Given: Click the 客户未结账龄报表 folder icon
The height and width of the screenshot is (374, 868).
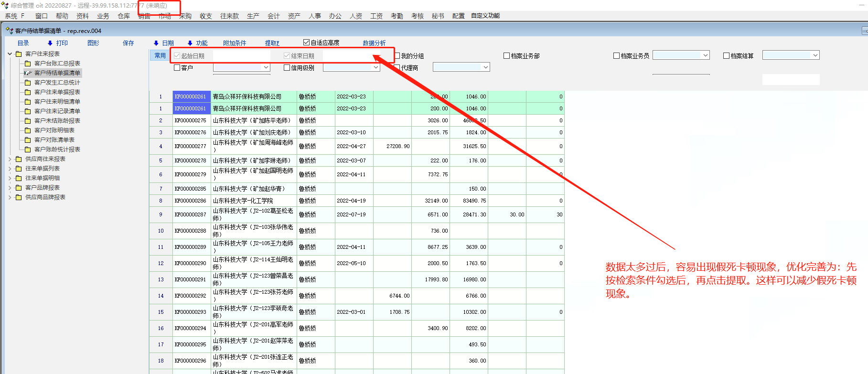Looking at the screenshot, I should (28, 121).
